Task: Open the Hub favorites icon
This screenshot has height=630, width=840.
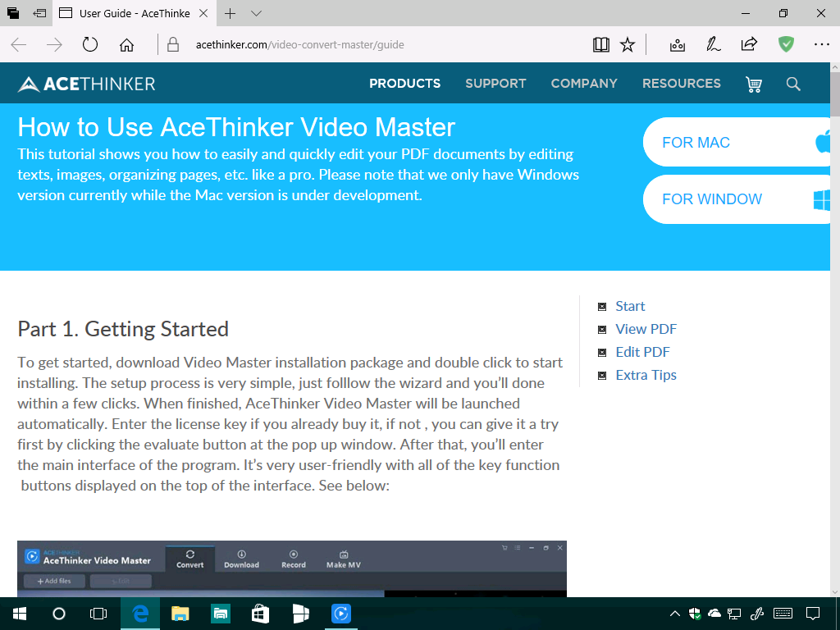Action: pyautogui.click(x=677, y=44)
